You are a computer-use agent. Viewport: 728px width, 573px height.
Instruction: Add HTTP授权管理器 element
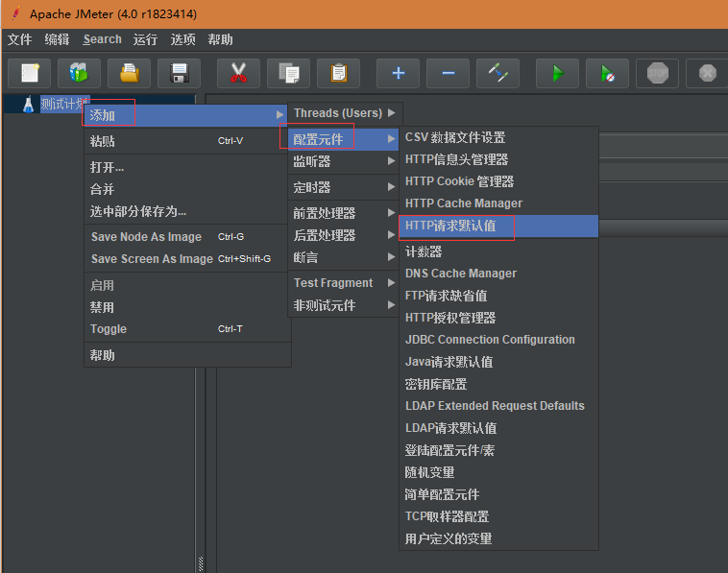click(x=498, y=318)
